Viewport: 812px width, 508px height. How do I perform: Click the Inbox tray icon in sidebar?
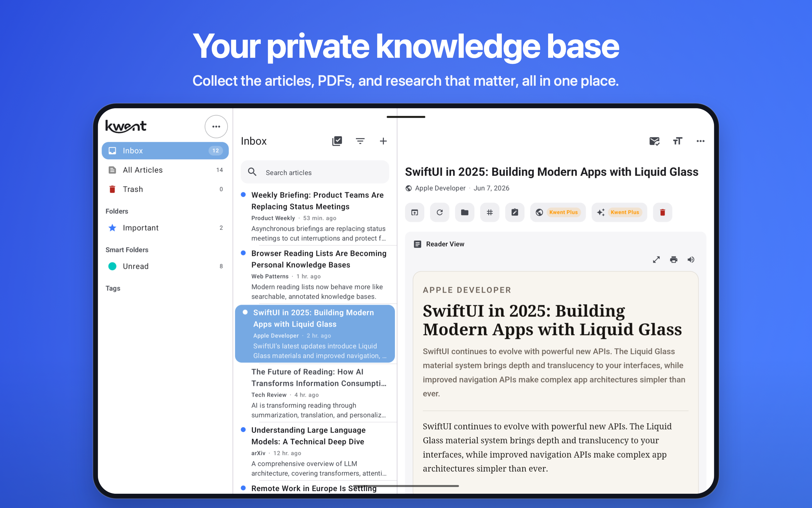[x=112, y=150]
